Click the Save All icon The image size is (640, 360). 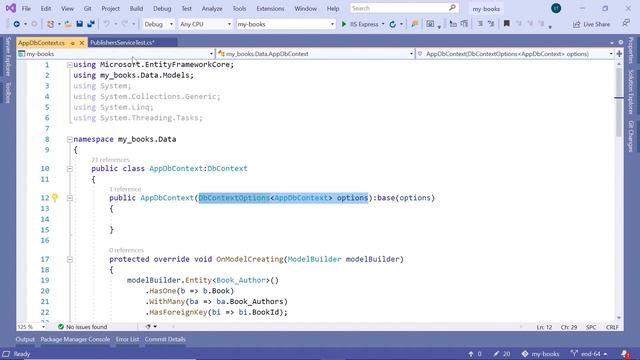(91, 24)
